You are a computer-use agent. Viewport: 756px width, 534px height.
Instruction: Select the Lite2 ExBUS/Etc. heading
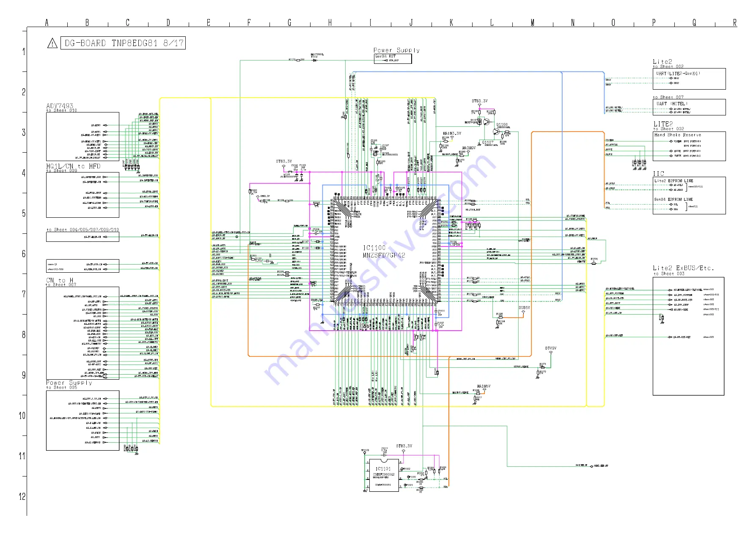683,268
